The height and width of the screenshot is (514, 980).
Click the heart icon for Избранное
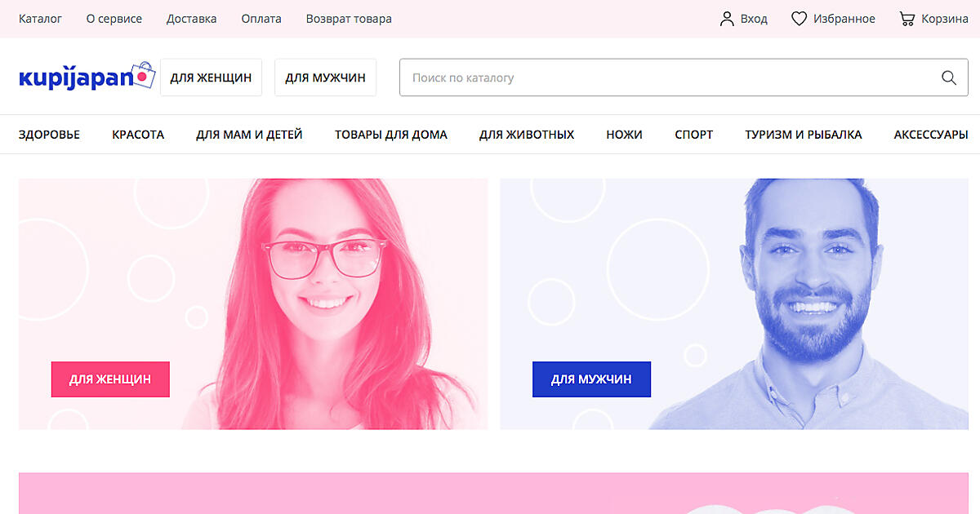click(799, 19)
